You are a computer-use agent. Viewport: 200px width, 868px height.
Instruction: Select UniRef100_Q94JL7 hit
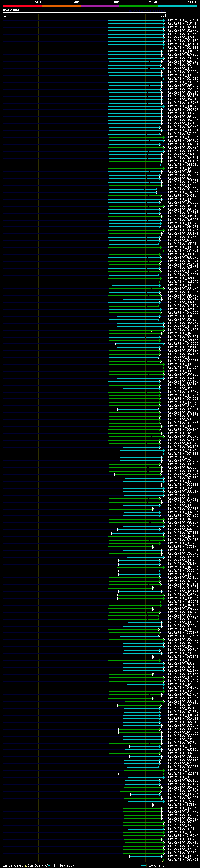(x=183, y=117)
